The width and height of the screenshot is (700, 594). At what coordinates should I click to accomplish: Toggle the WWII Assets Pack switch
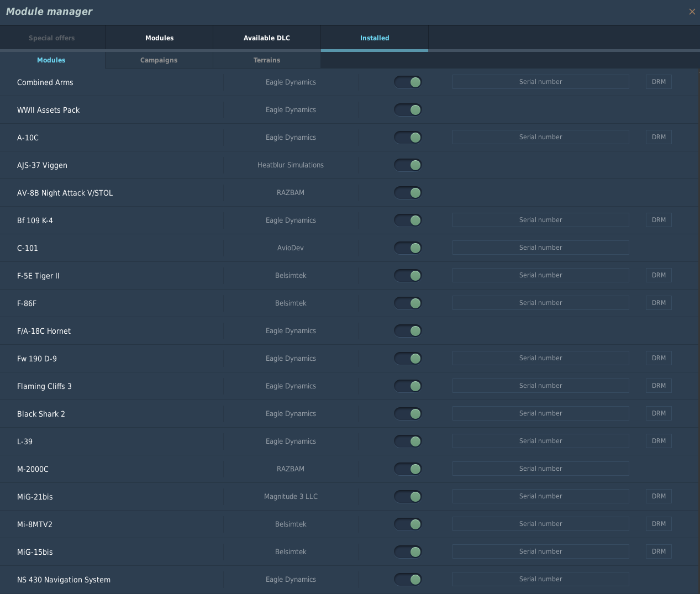(408, 110)
